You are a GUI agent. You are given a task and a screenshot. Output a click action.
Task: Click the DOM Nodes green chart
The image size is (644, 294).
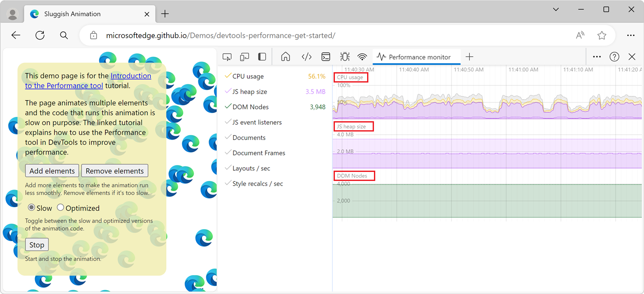click(487, 201)
